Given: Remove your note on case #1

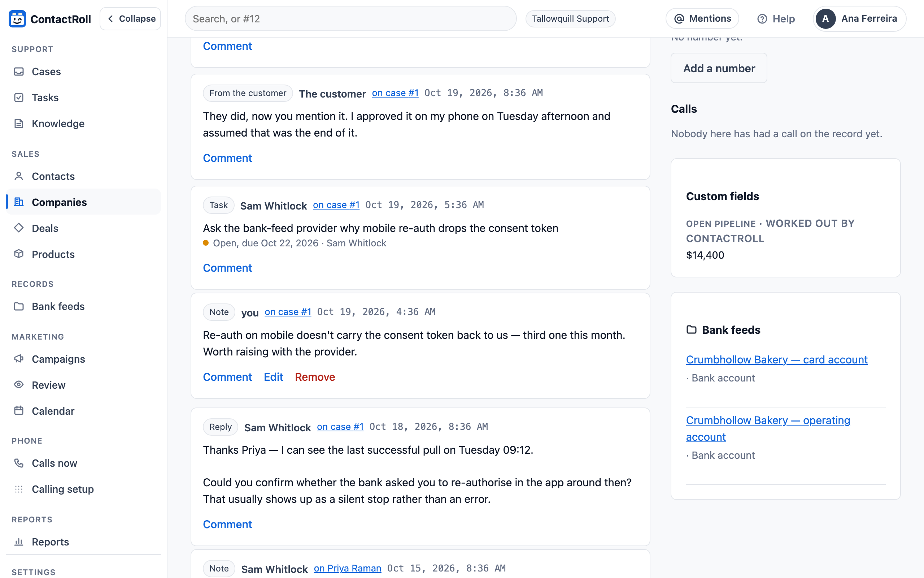Looking at the screenshot, I should pos(315,377).
